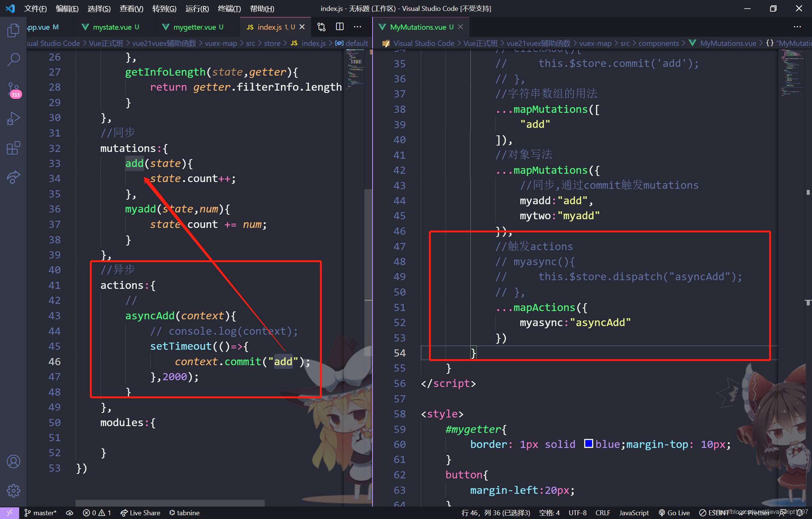Click the blue color swatch
812x519 pixels.
[x=588, y=444]
